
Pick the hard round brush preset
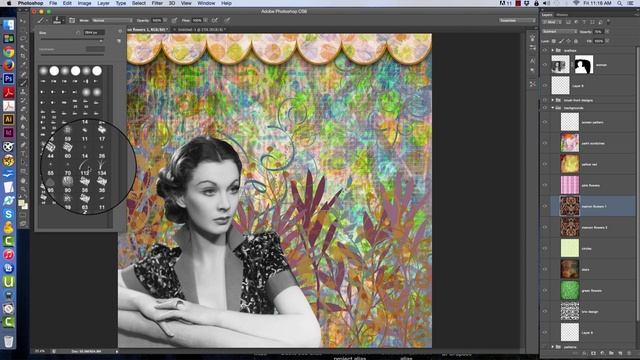(54, 71)
